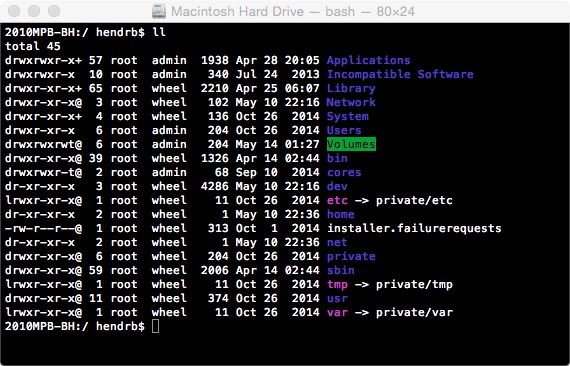Click the 'total 45' line

(x=33, y=46)
